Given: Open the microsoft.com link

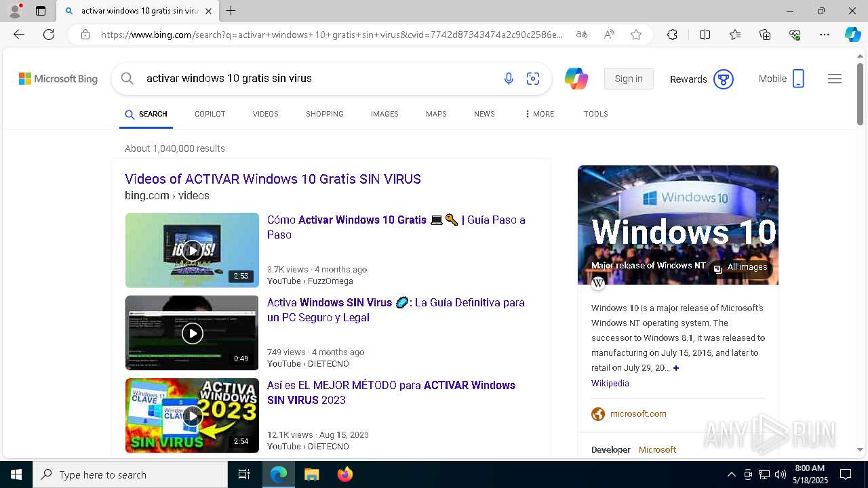Looking at the screenshot, I should 638,413.
